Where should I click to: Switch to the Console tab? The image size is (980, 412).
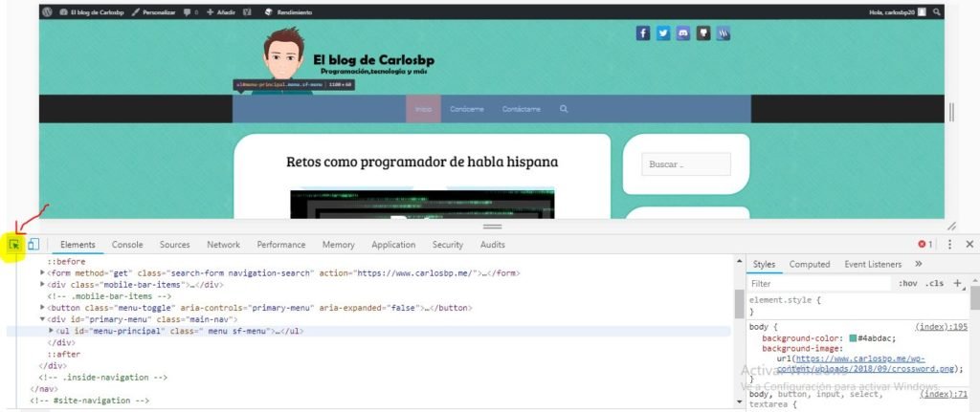tap(127, 245)
